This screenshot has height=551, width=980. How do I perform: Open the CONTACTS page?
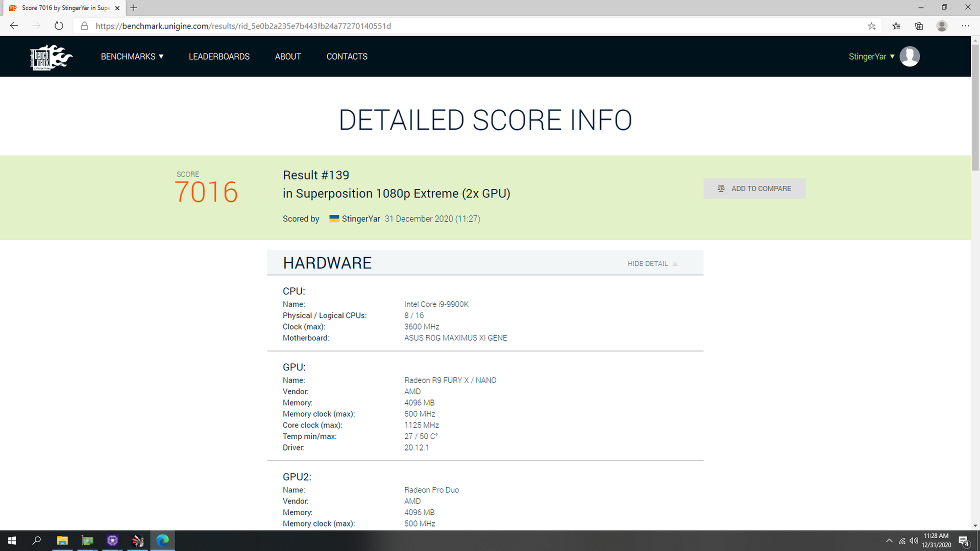[x=347, y=57]
